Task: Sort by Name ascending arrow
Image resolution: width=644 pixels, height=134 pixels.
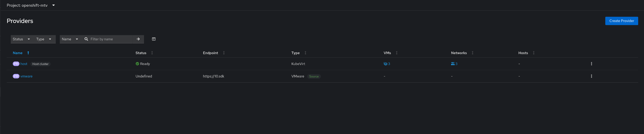Action: [28, 53]
